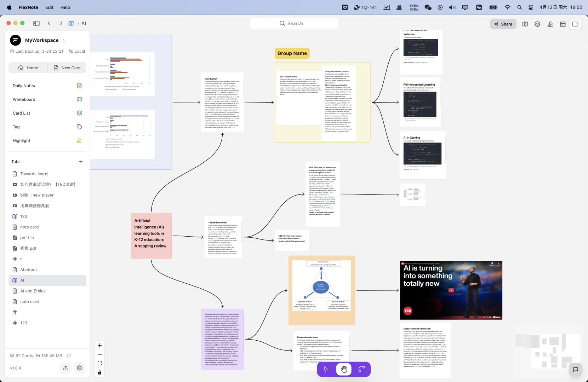Open the Help menu
The height and width of the screenshot is (382, 588).
pos(65,7)
